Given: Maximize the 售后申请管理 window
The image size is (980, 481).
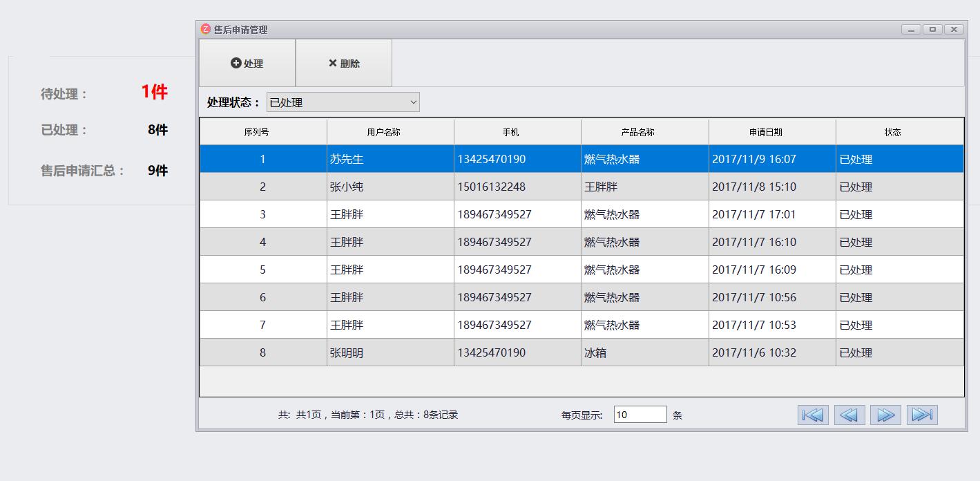Looking at the screenshot, I should 932,29.
